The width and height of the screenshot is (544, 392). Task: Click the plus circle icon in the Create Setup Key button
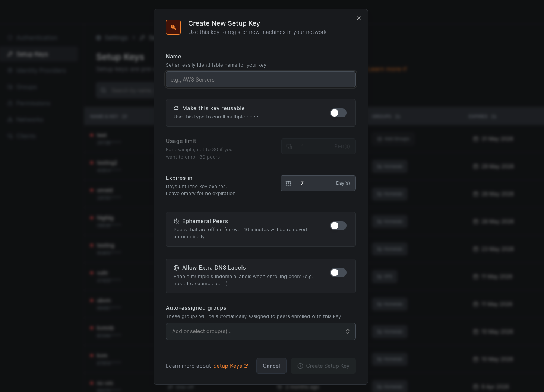pyautogui.click(x=300, y=366)
